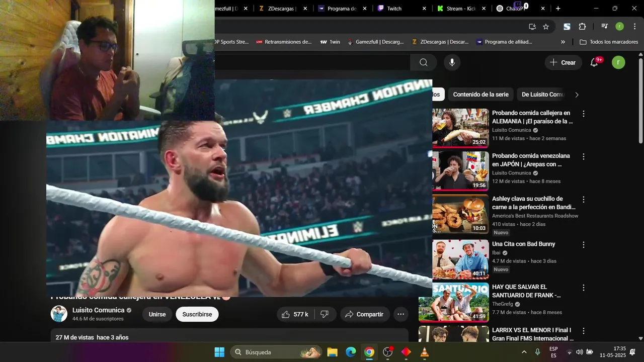Image resolution: width=644 pixels, height=362 pixels.
Task: Open the YouTube account avatar menu
Action: click(x=618, y=62)
